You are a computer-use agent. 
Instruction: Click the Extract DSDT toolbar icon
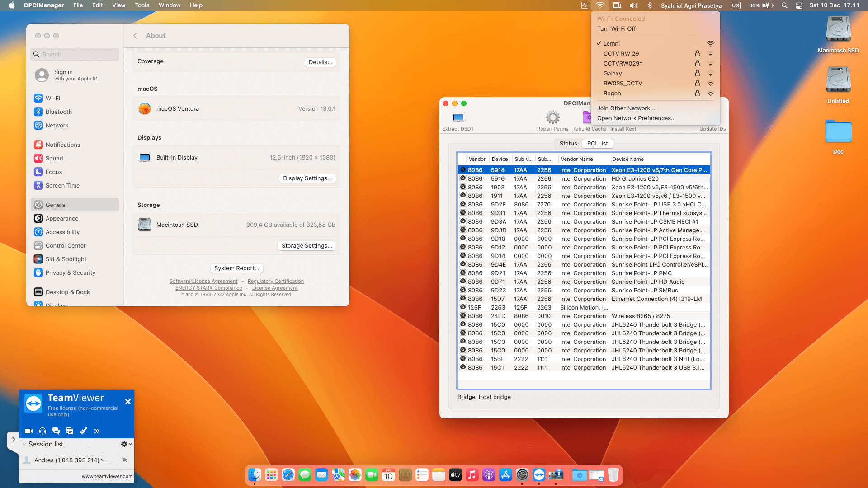tap(458, 118)
